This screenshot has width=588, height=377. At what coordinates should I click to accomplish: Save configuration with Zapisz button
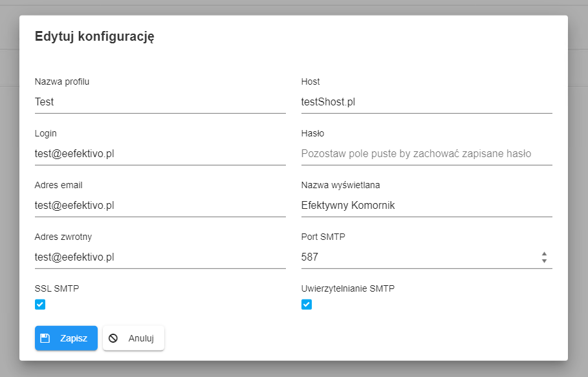pyautogui.click(x=67, y=338)
